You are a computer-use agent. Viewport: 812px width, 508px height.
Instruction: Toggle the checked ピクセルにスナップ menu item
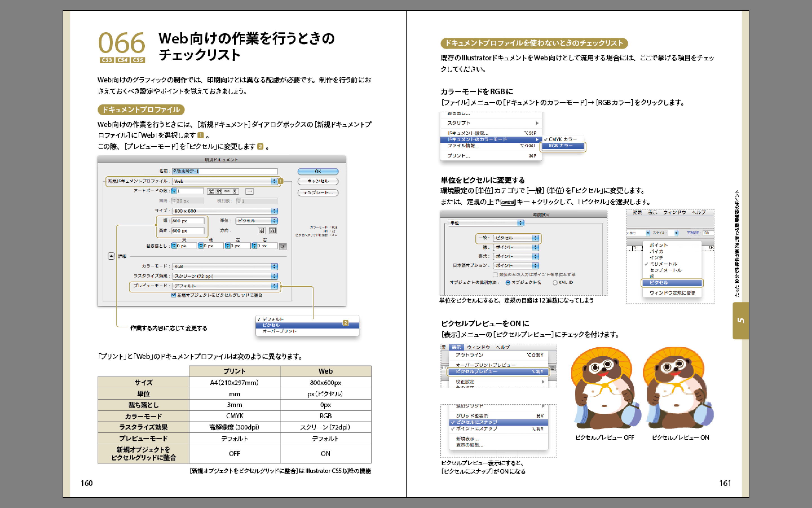coord(498,422)
